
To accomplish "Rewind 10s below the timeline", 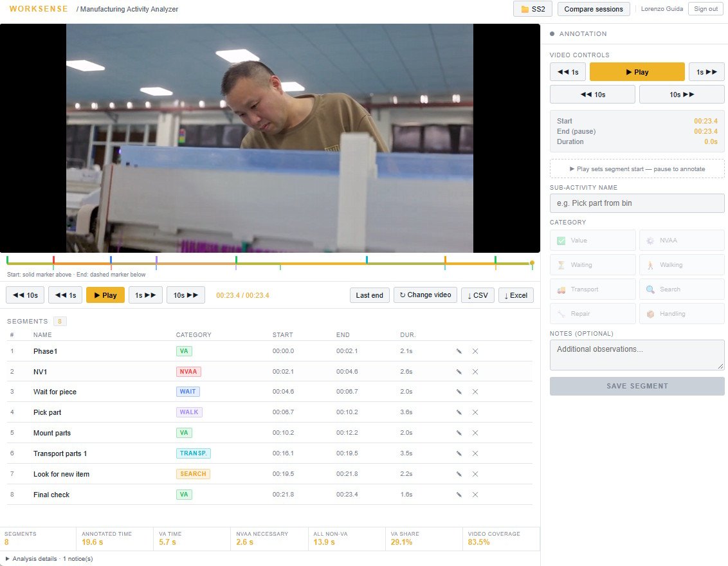I will tap(25, 295).
